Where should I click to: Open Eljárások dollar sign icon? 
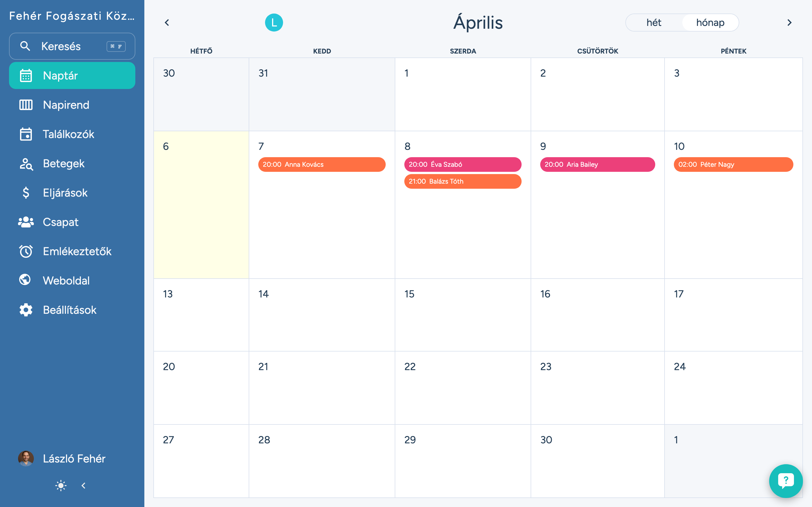click(26, 193)
